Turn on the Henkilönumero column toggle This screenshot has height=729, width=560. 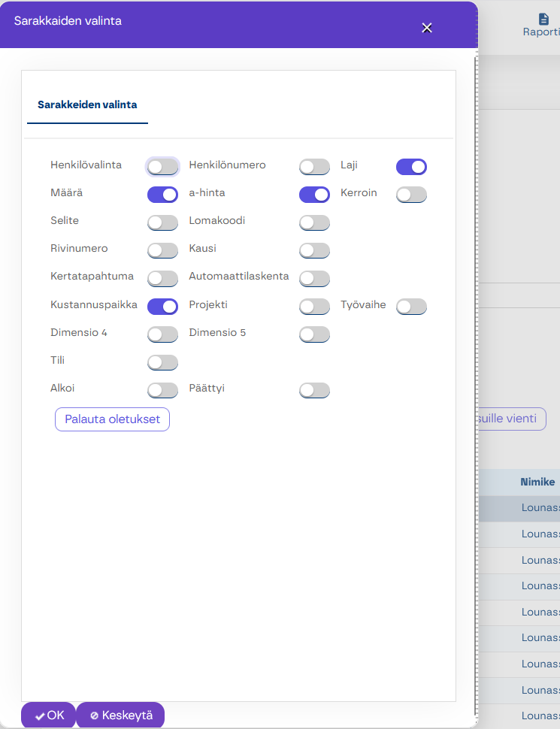point(314,166)
